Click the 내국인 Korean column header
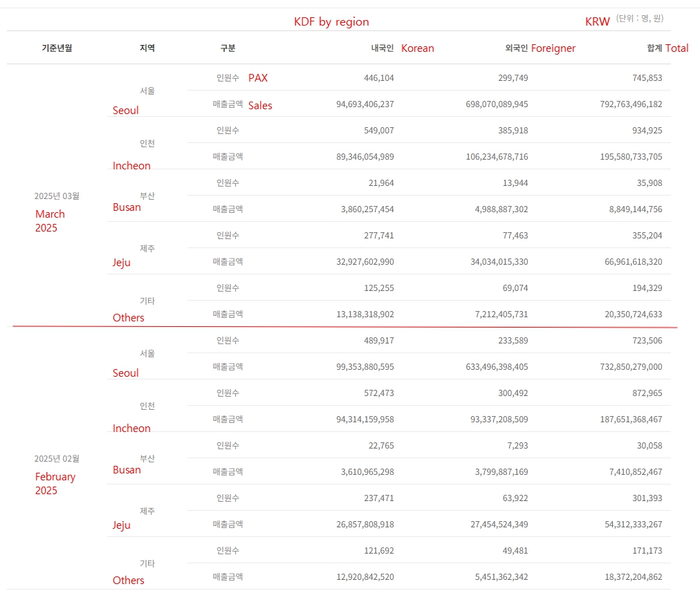The width and height of the screenshot is (700, 593). (x=403, y=48)
